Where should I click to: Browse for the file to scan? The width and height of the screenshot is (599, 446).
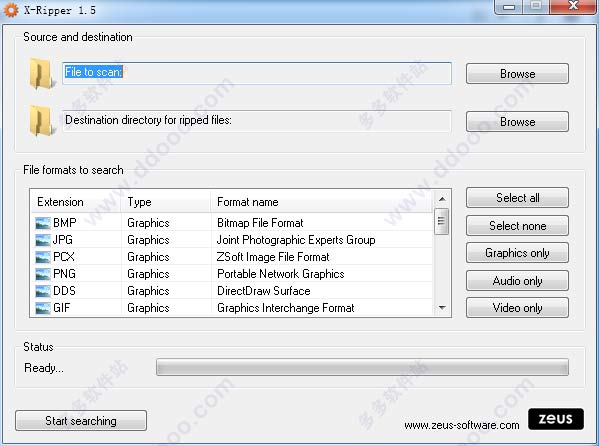pyautogui.click(x=517, y=73)
